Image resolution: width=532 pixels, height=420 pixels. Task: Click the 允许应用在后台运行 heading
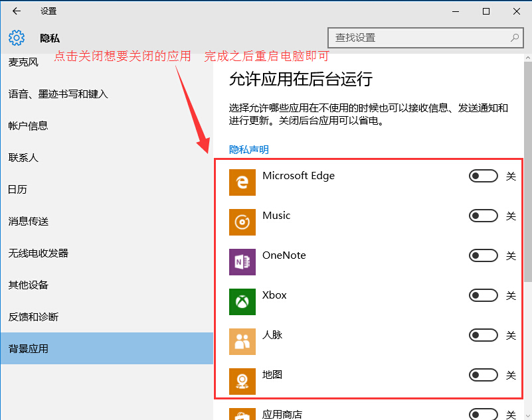tap(301, 80)
